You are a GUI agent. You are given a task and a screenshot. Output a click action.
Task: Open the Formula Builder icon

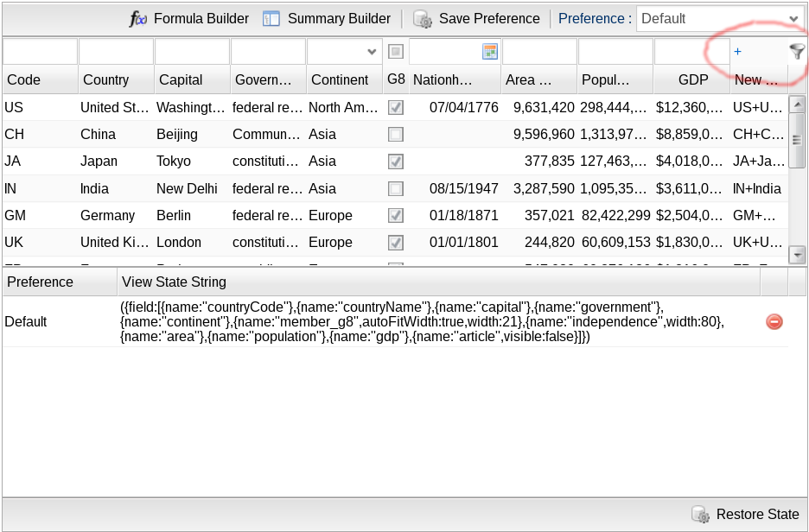click(x=138, y=19)
